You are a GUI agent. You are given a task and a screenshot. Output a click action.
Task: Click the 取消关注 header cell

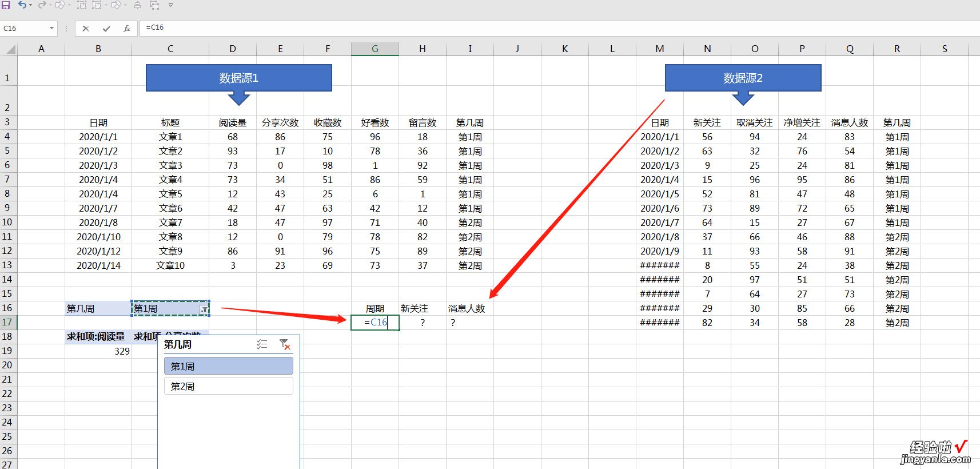[755, 123]
